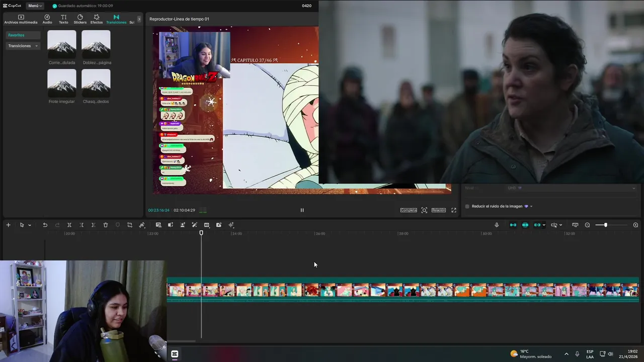Click the magic wand auto-edit icon
Image resolution: width=644 pixels, height=362 pixels.
click(x=194, y=225)
